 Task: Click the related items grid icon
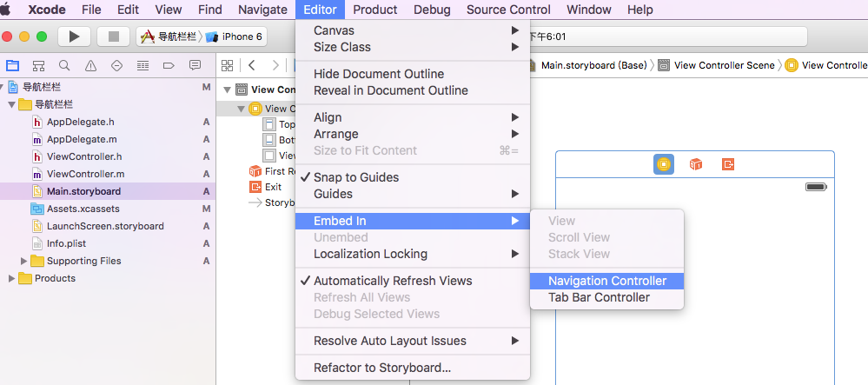pyautogui.click(x=227, y=65)
